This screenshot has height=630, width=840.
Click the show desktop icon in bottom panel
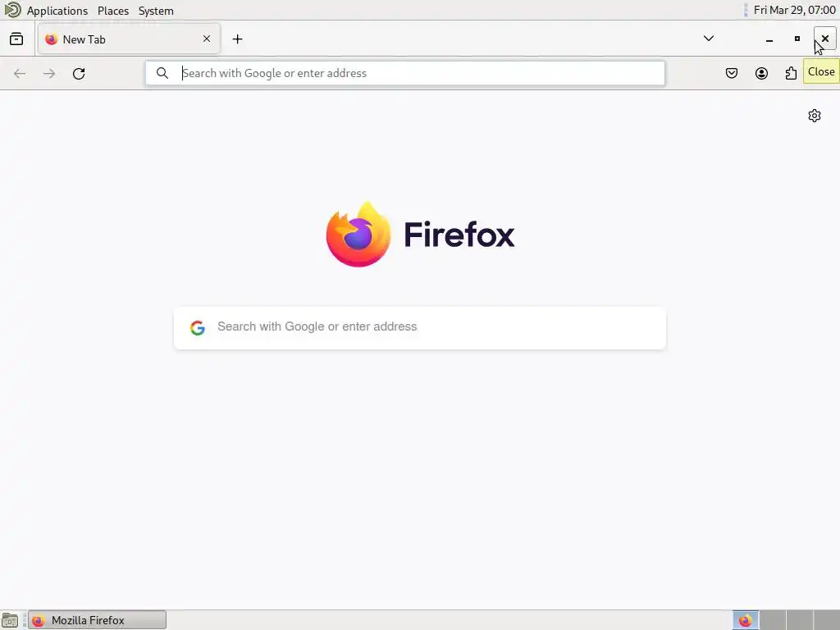tap(10, 620)
